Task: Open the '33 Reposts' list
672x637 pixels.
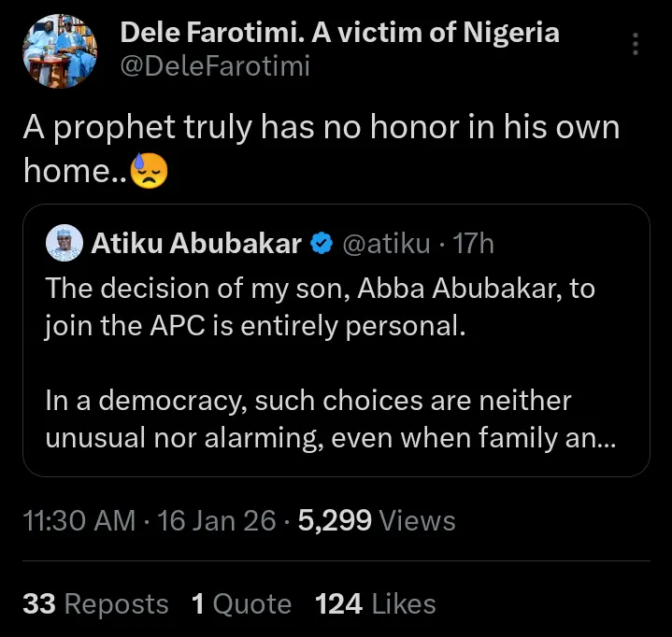Action: [x=95, y=604]
